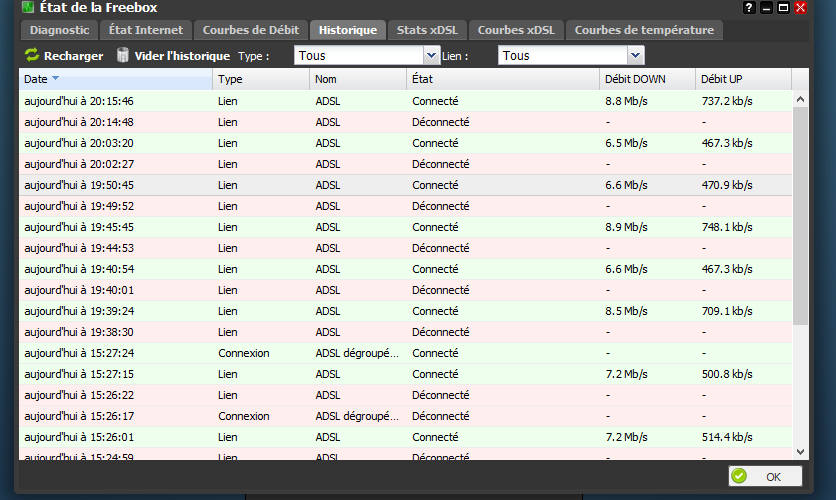Click the 709.1 kb/s upload value
This screenshot has width=836, height=500.
pos(727,311)
